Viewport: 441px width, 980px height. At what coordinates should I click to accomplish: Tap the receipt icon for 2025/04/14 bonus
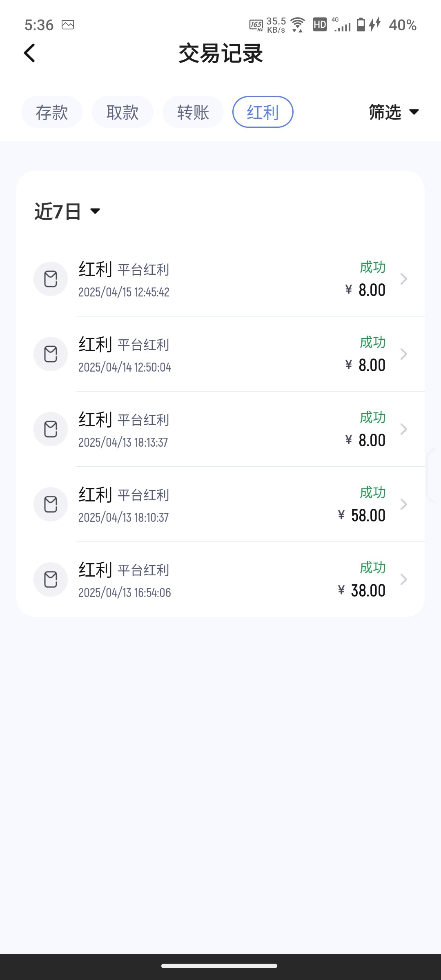51,354
